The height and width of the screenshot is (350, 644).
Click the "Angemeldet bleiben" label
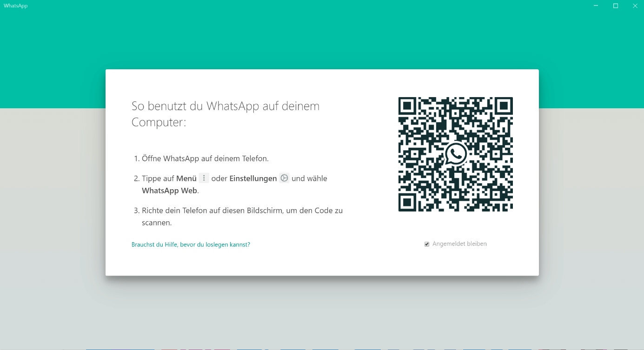[x=459, y=244]
